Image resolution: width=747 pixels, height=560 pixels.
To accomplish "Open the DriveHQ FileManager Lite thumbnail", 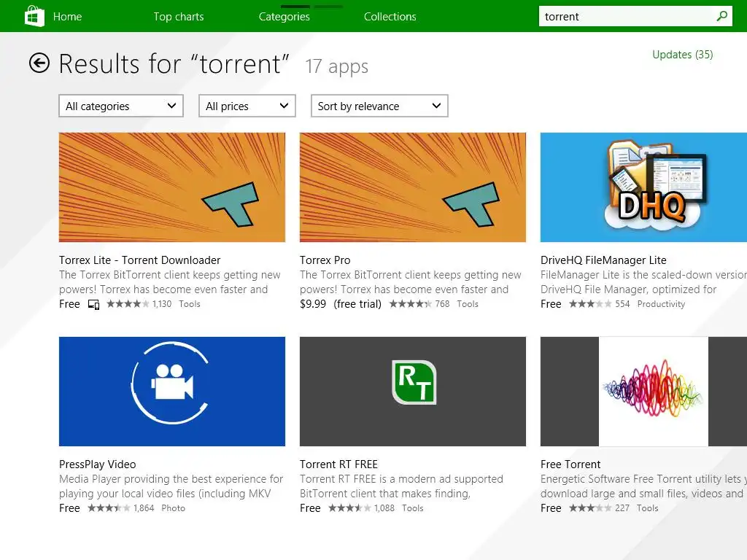I will coord(643,187).
